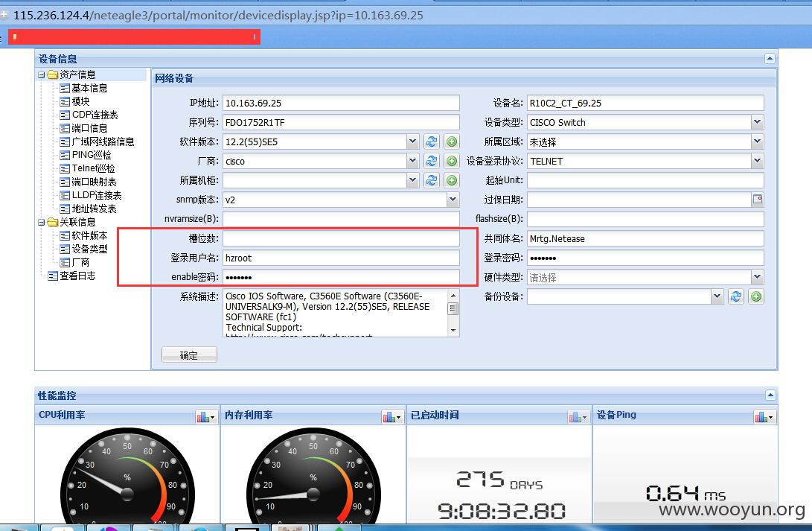This screenshot has height=531, width=812.
Task: Click 系统描述 scrollbar down arrow
Action: 454,331
